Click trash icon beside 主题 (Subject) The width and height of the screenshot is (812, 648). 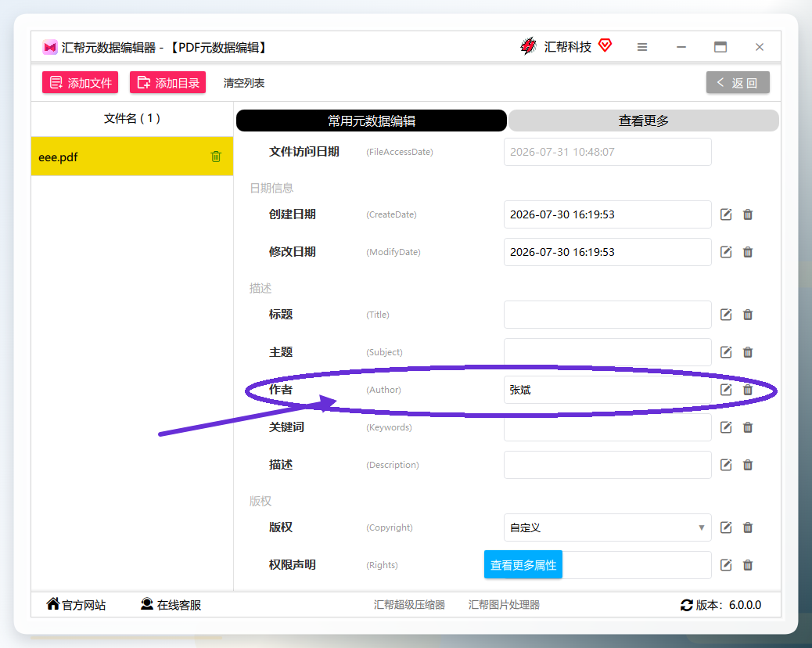click(x=748, y=352)
